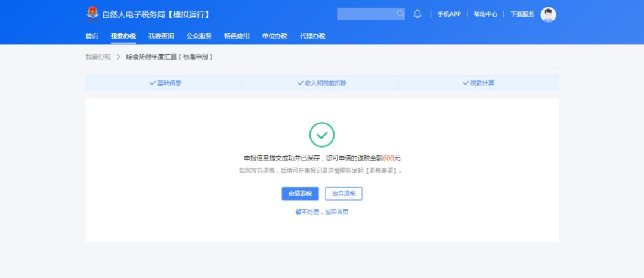
Task: Open the 代理办税 menu item
Action: [x=312, y=36]
